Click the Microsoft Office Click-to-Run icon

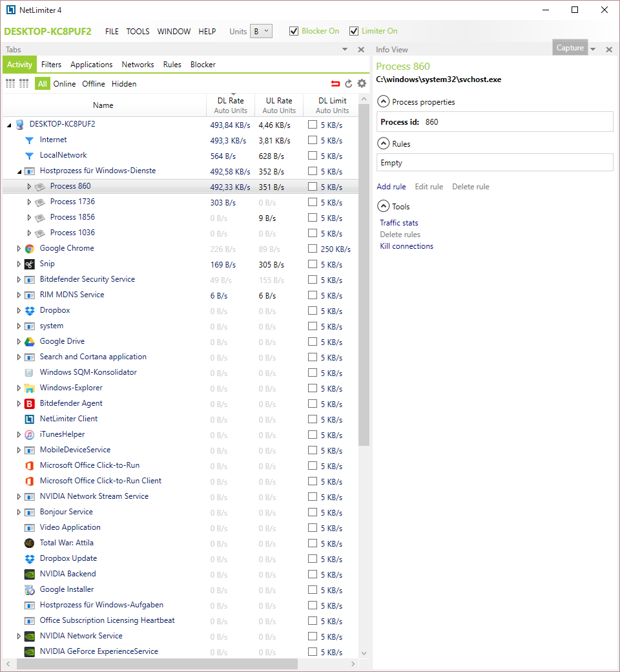pos(29,465)
